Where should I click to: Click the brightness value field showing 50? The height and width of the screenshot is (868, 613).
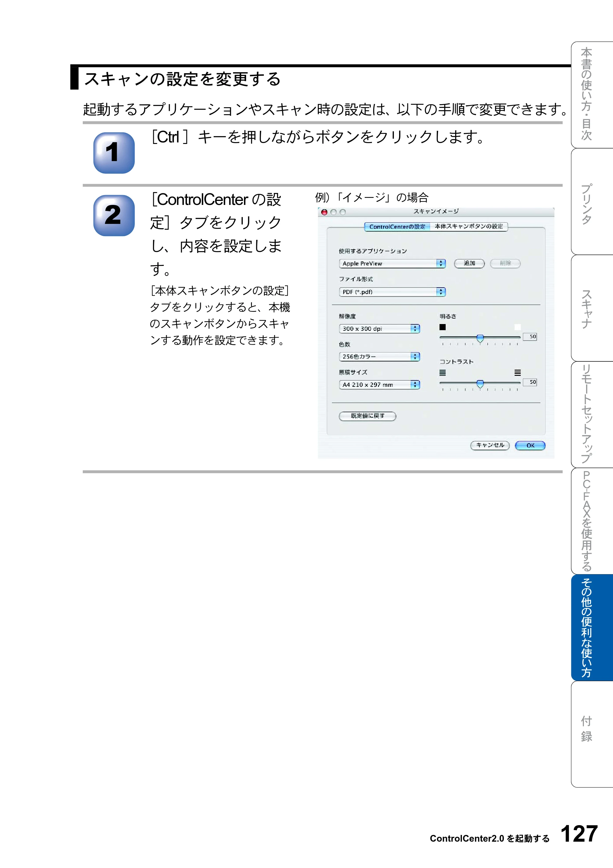click(x=530, y=337)
